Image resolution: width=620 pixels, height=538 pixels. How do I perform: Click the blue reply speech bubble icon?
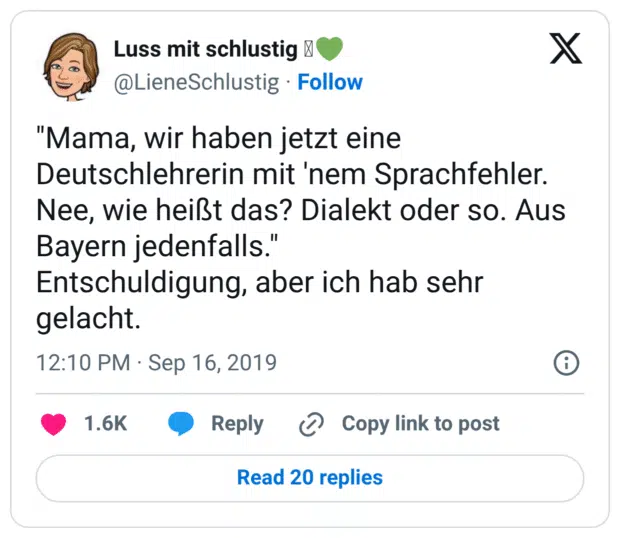click(181, 424)
